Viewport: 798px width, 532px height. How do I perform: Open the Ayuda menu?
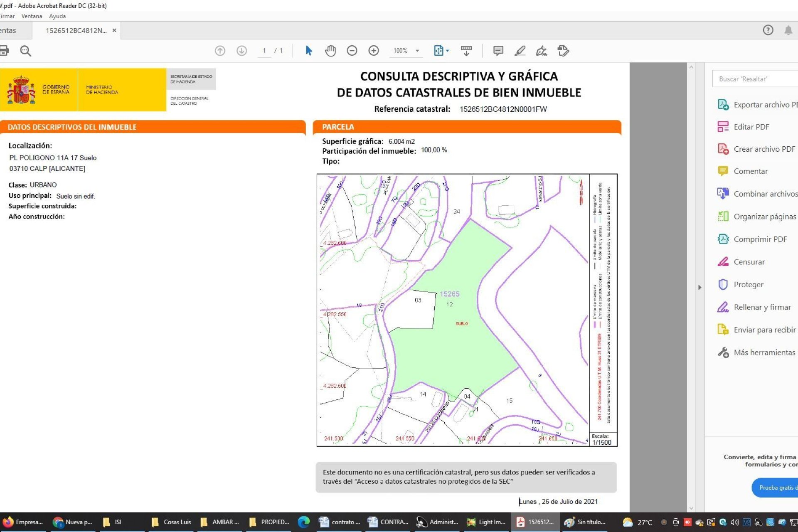(x=57, y=16)
